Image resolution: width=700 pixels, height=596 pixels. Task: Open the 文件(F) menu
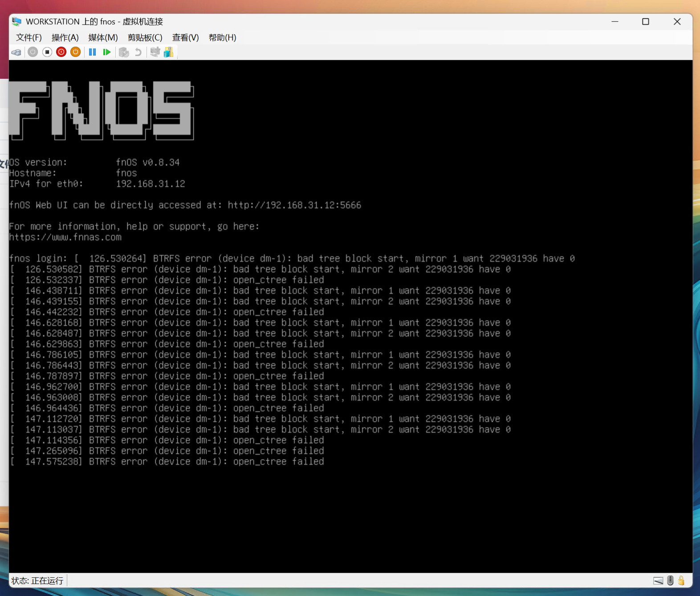[x=29, y=38]
